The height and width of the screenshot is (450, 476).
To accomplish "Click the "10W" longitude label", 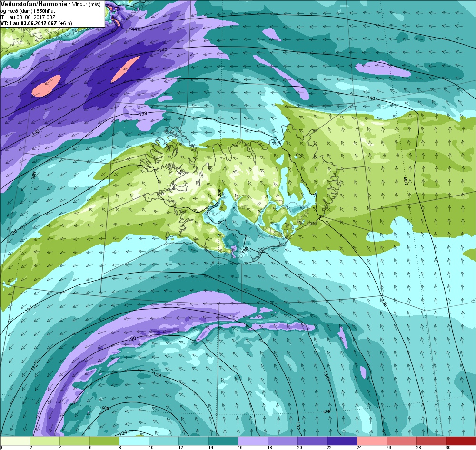I will click(x=405, y=181).
